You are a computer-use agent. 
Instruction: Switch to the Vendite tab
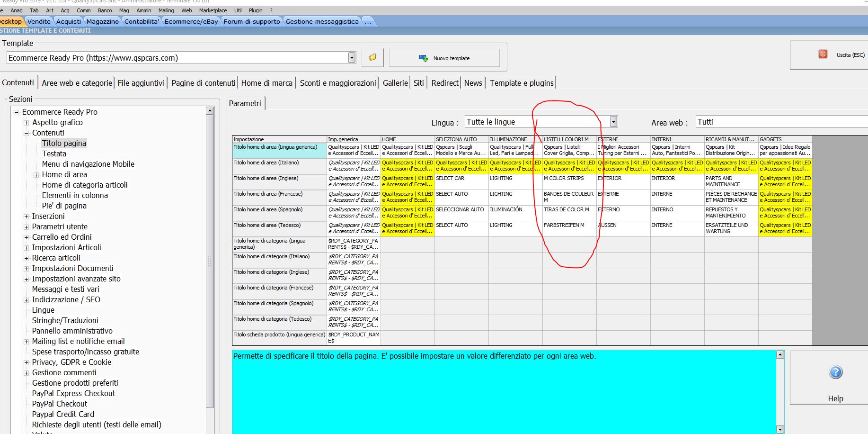[x=39, y=21]
